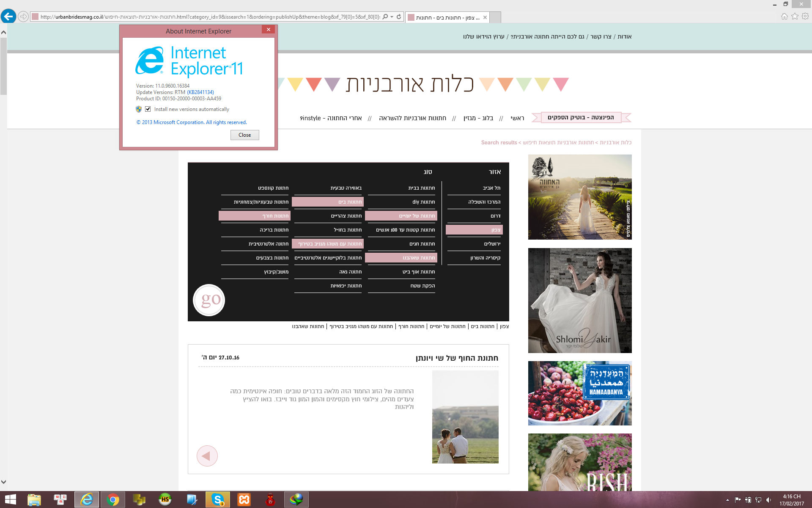Image resolution: width=812 pixels, height=508 pixels.
Task: Open the IE Tools gear icon
Action: (x=805, y=17)
